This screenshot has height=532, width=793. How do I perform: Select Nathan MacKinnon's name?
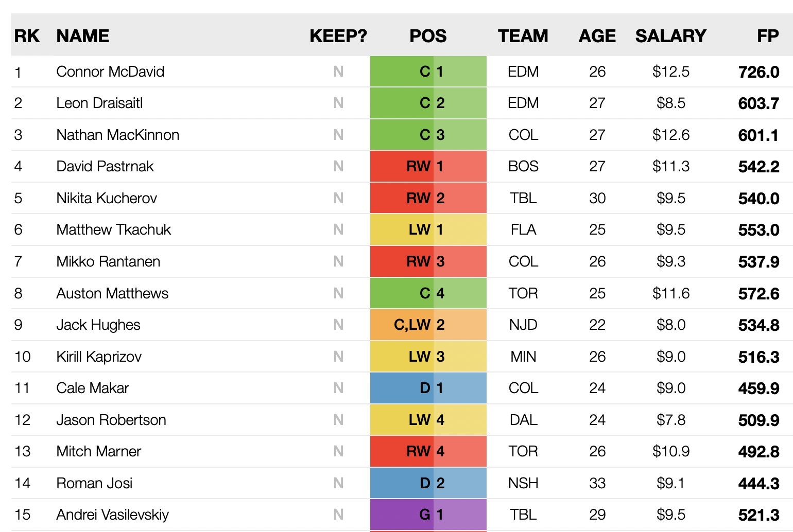(118, 135)
